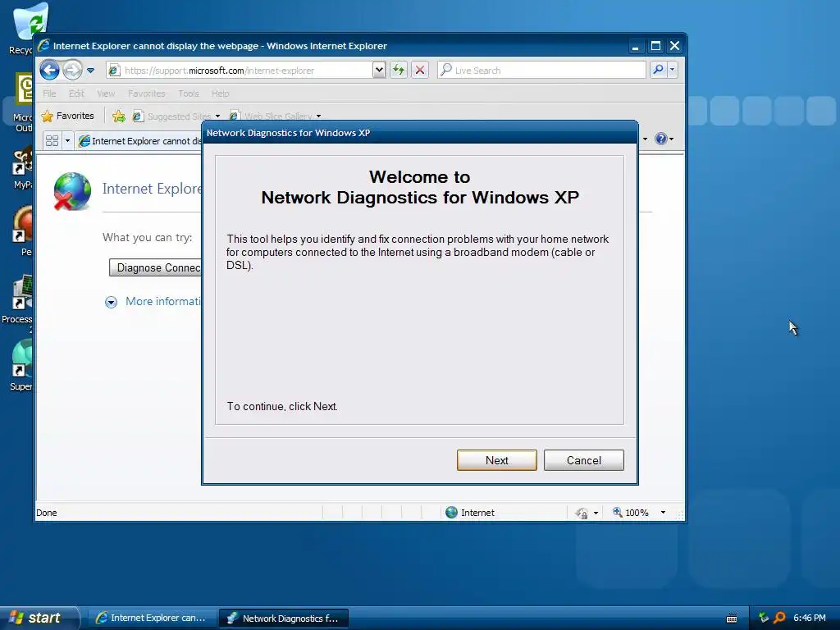Viewport: 840px width, 630px height.
Task: Click the protected mode security icon in status bar
Action: coord(582,514)
